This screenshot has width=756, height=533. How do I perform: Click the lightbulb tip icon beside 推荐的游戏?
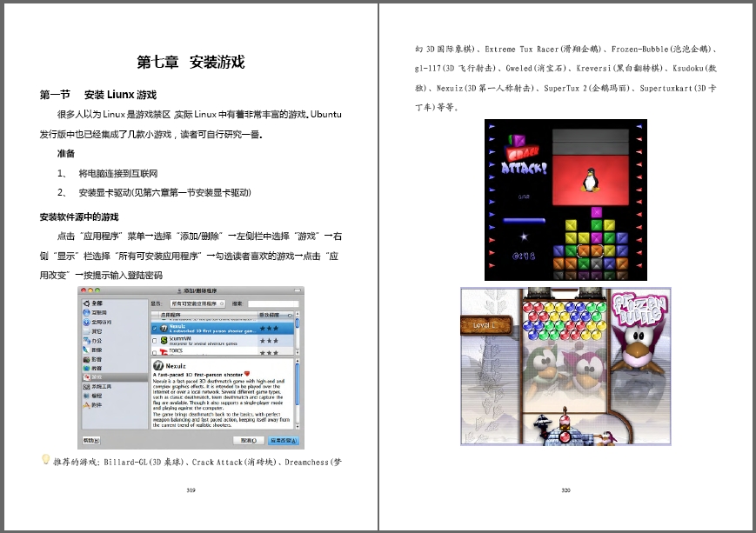[x=45, y=460]
